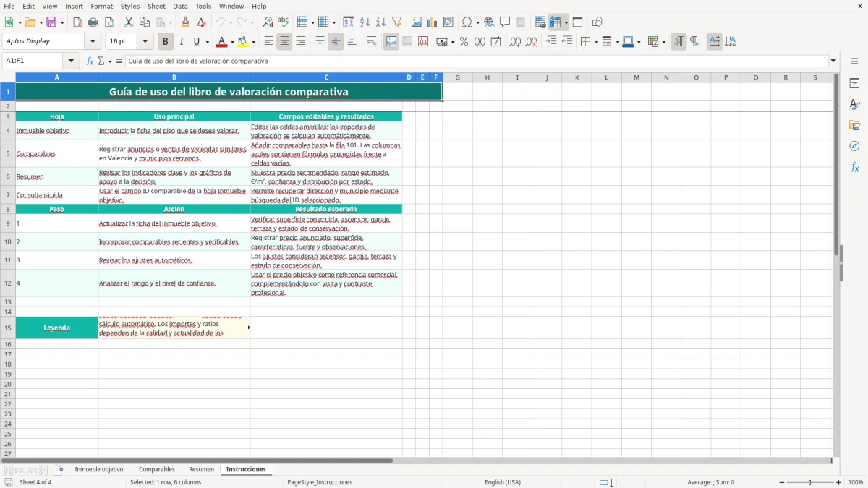Switch to the Resumen sheet tab
This screenshot has width=868, height=488.
(201, 470)
